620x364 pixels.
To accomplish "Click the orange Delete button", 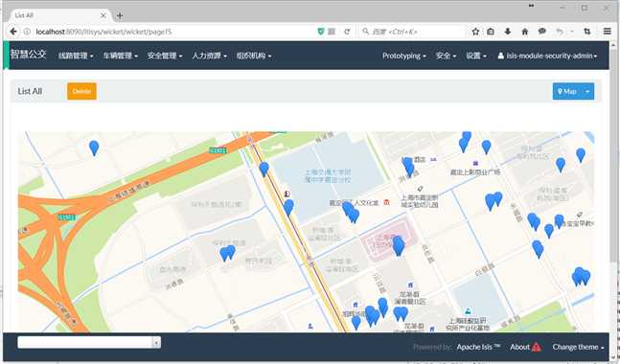I will [x=81, y=91].
